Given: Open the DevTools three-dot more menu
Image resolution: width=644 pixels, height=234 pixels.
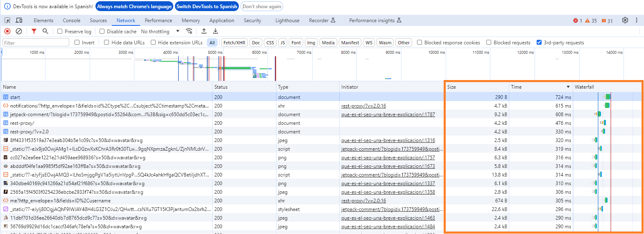Looking at the screenshot, I should [x=636, y=20].
